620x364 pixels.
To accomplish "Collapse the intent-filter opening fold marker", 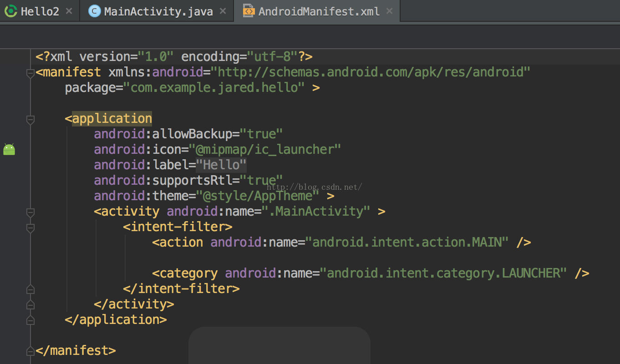I will click(30, 228).
